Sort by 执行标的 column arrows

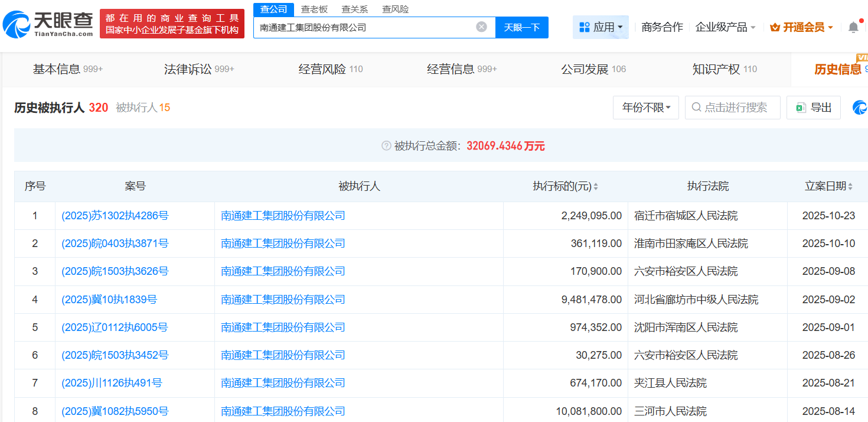[x=596, y=187]
